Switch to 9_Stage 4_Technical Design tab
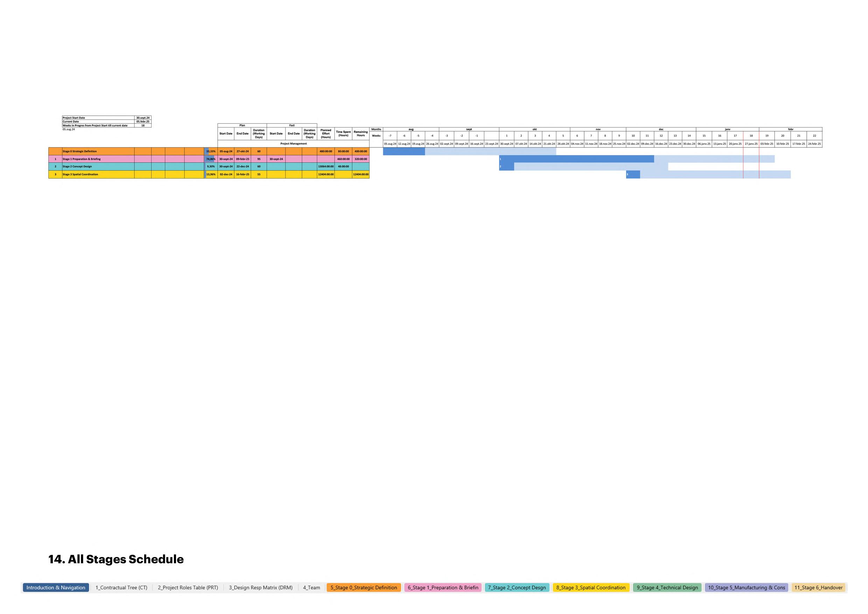The image size is (868, 614). coord(667,587)
